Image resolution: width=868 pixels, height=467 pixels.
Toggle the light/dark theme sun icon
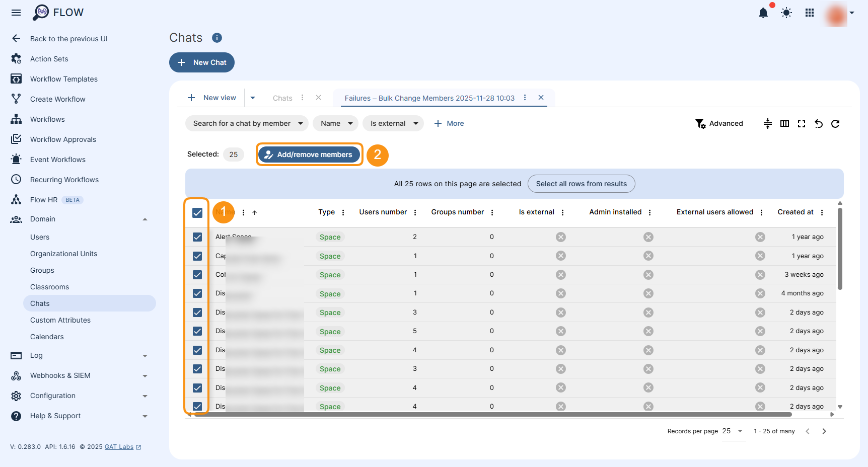pos(786,13)
